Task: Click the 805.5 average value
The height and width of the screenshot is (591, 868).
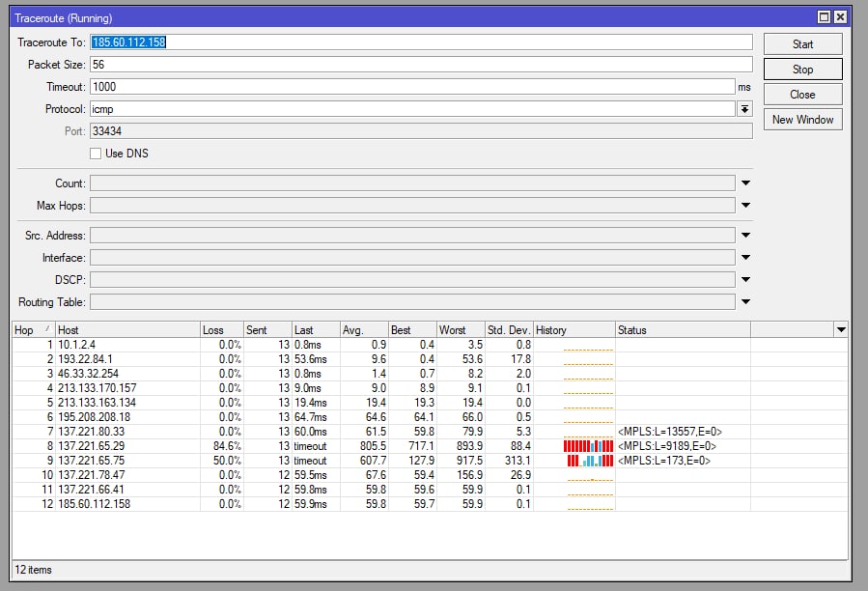Action: 373,446
